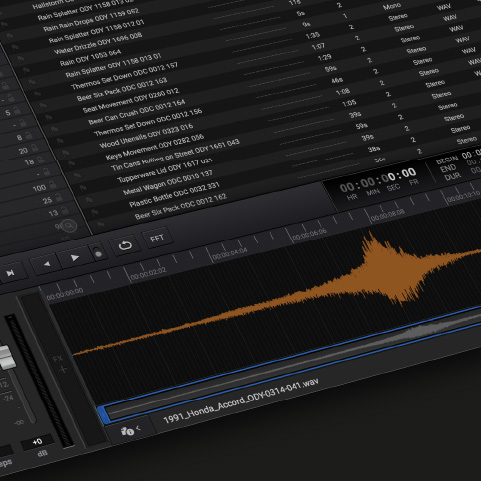Click the 1991_Honda_Accord file name label

[241, 400]
